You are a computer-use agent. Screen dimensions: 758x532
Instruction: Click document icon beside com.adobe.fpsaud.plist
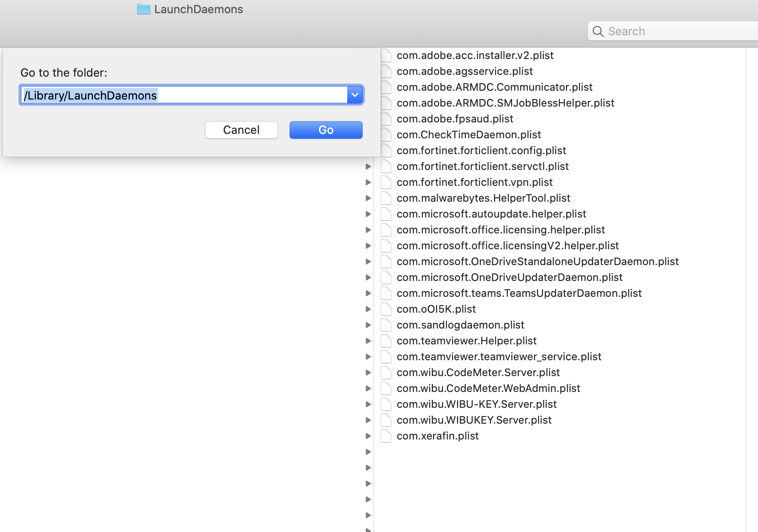tap(386, 119)
